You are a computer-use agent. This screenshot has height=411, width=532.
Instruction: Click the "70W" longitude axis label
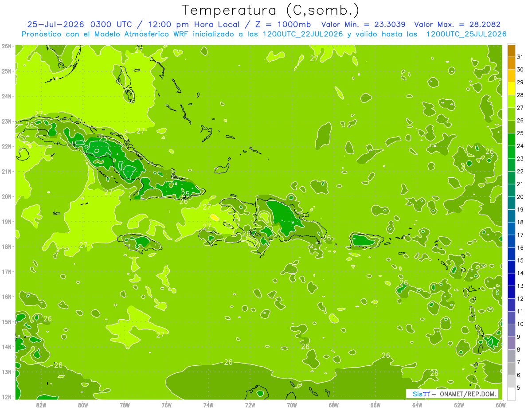click(x=292, y=405)
